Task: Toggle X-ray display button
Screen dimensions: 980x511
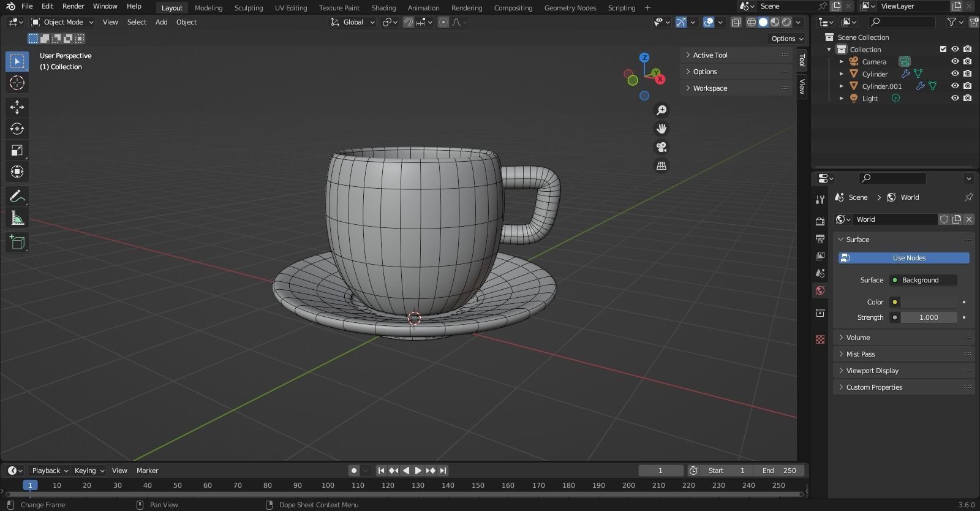Action: point(736,22)
